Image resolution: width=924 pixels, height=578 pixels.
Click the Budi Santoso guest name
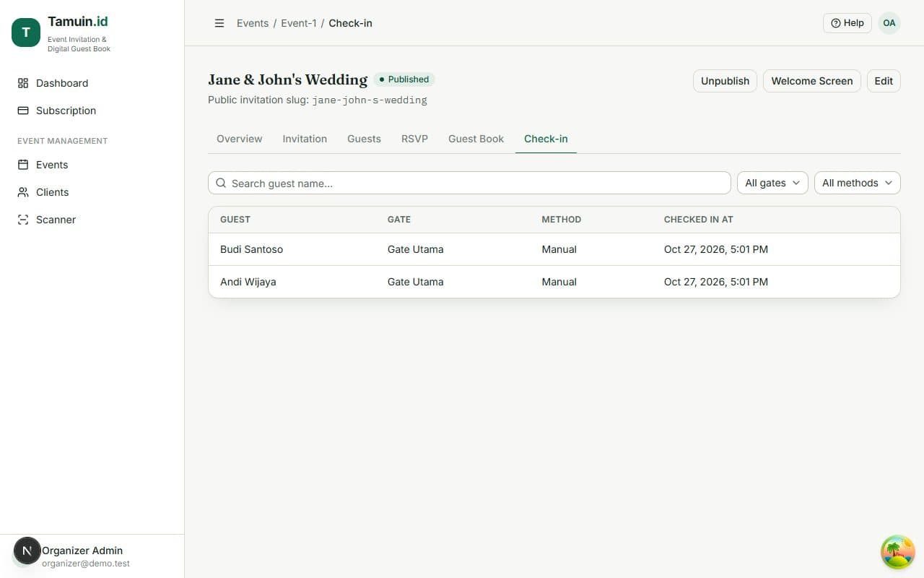coord(251,249)
